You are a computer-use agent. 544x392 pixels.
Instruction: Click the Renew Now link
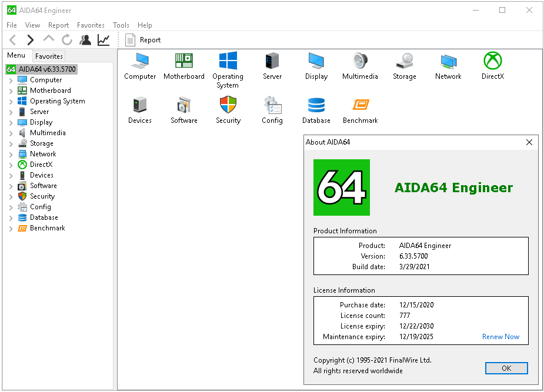click(x=500, y=337)
